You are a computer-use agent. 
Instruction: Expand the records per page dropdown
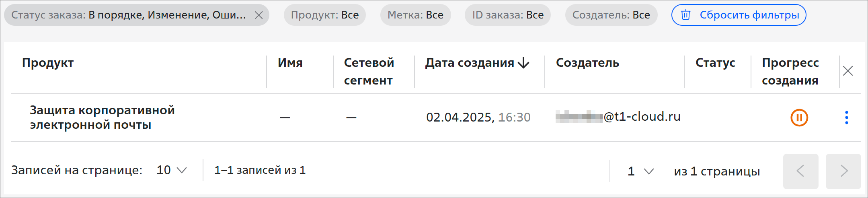172,170
